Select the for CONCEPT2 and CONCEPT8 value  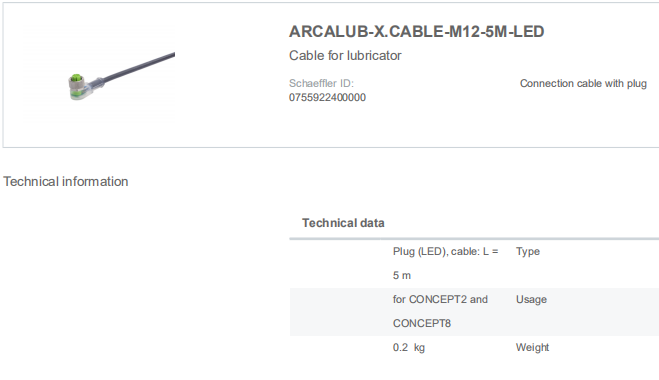(x=440, y=311)
